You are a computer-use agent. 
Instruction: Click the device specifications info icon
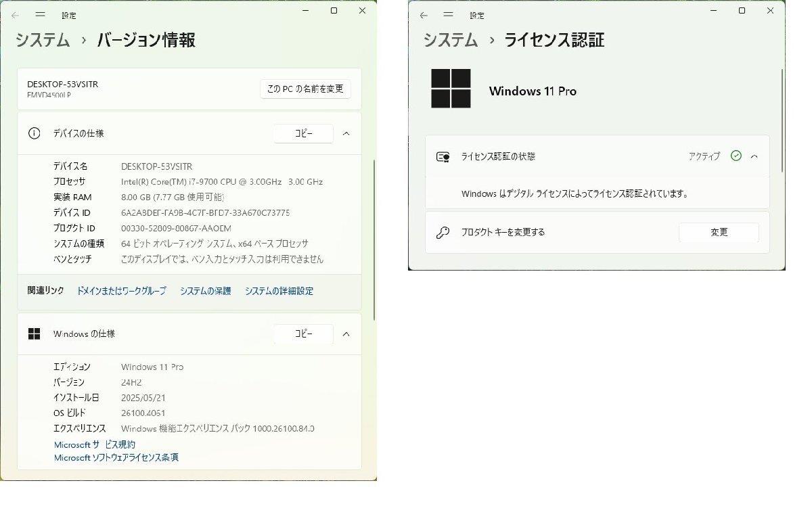35,133
